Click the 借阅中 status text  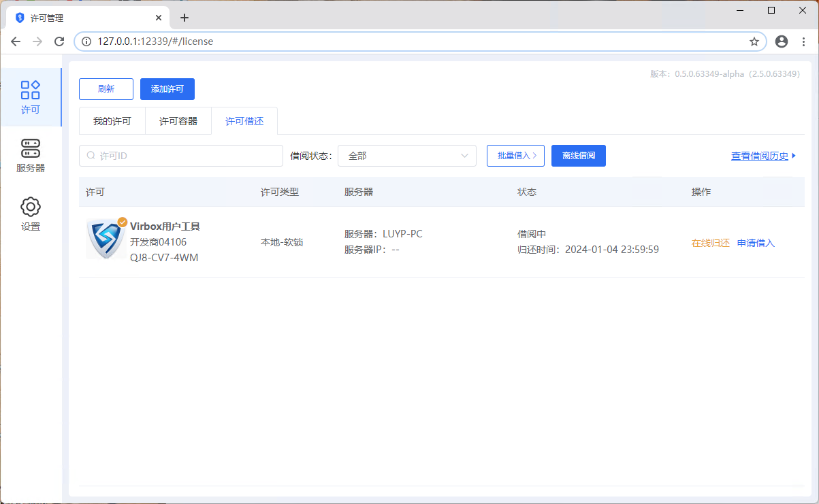pyautogui.click(x=532, y=234)
